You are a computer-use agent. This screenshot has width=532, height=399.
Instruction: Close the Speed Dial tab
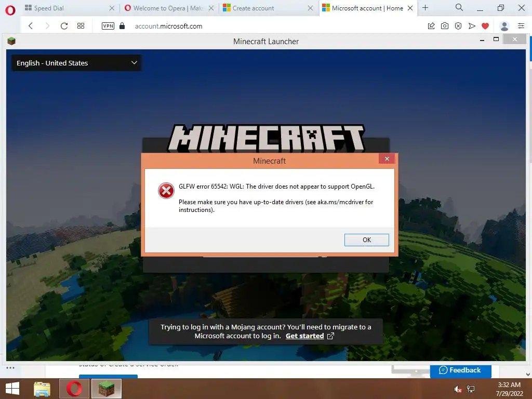click(x=112, y=8)
